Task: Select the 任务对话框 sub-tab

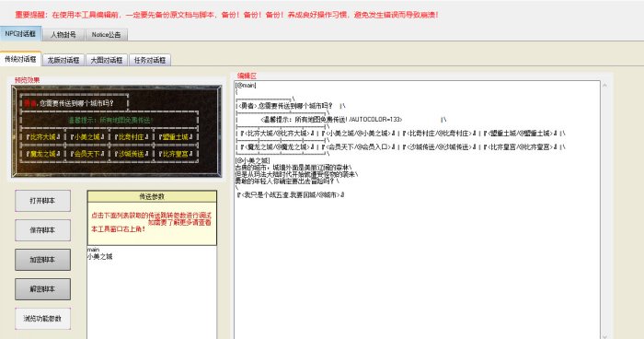Action: pyautogui.click(x=149, y=60)
